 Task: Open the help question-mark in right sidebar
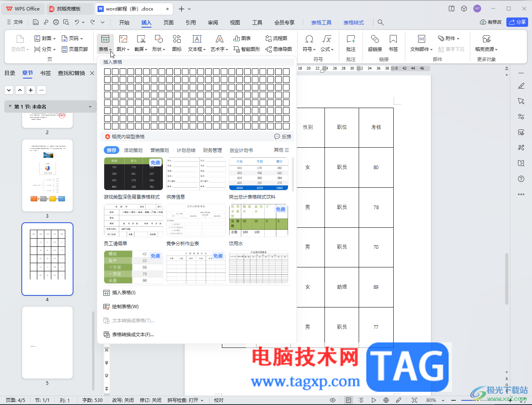521,178
